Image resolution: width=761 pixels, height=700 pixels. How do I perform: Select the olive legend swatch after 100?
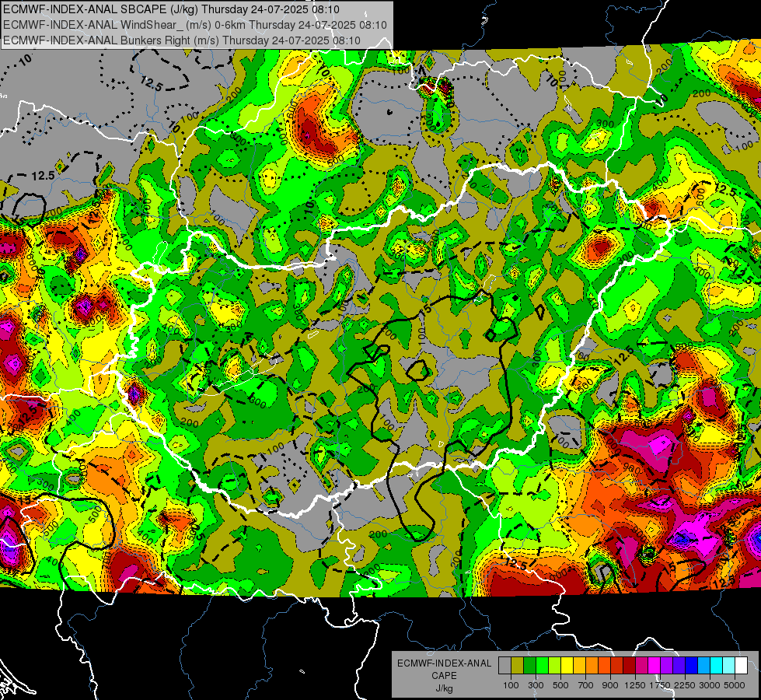[517, 665]
